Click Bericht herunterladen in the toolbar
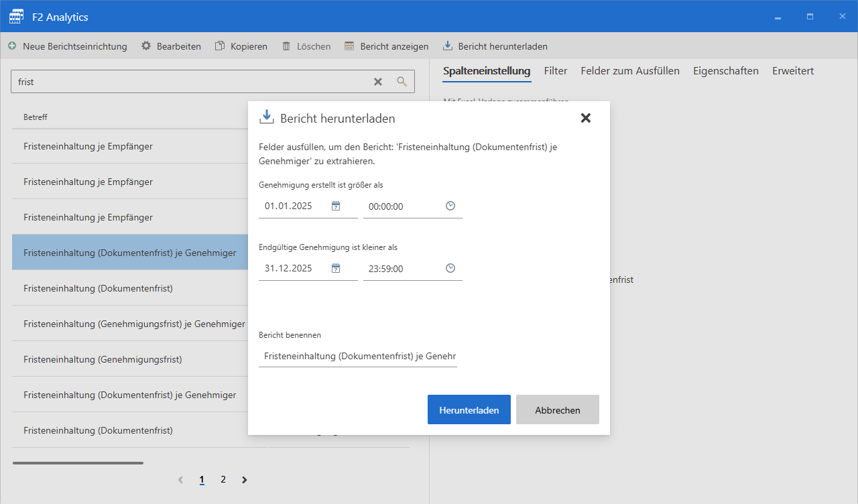 pos(495,46)
